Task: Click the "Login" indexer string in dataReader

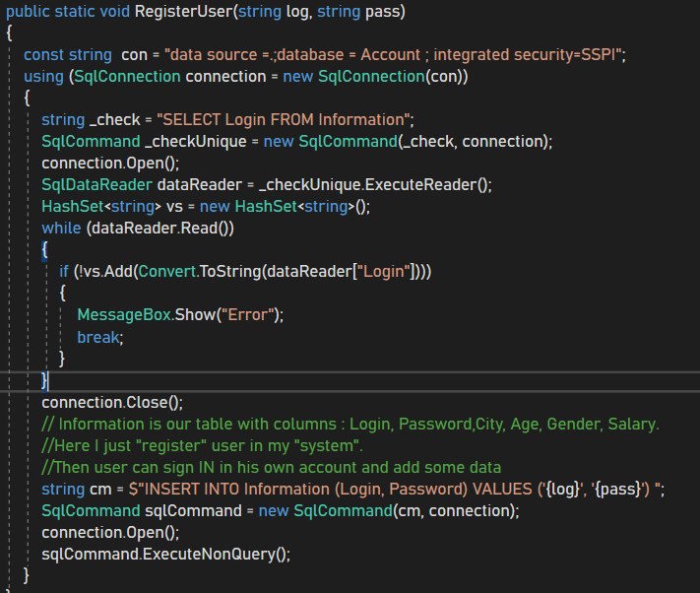Action: point(384,272)
